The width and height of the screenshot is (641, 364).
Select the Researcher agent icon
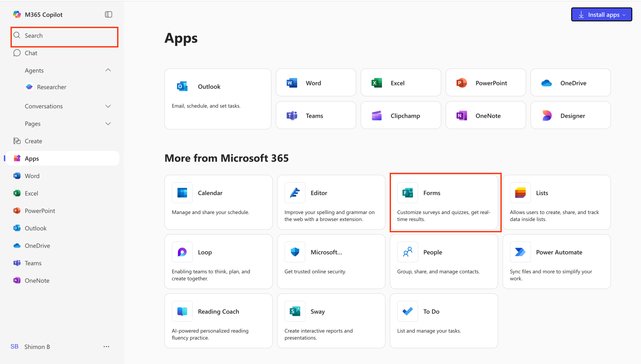pyautogui.click(x=29, y=87)
